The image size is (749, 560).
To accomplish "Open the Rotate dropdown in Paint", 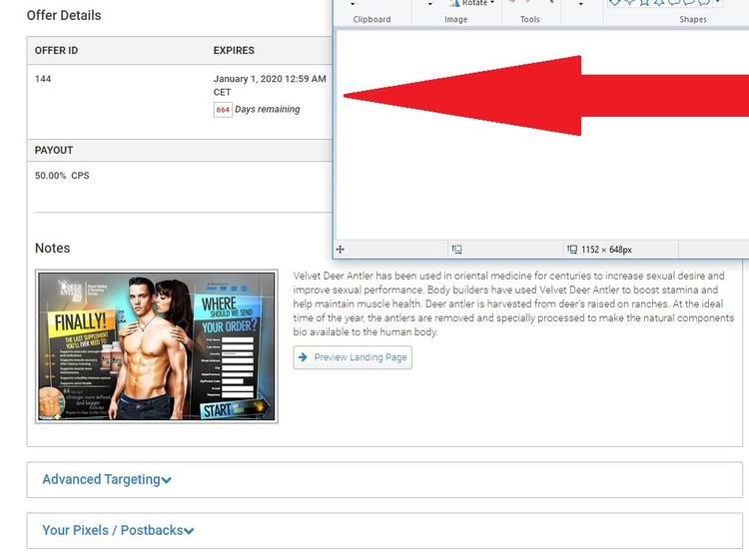I will click(472, 3).
